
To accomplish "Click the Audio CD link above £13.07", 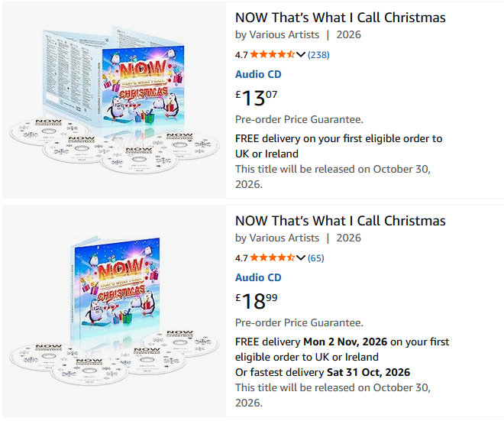I will [258, 74].
